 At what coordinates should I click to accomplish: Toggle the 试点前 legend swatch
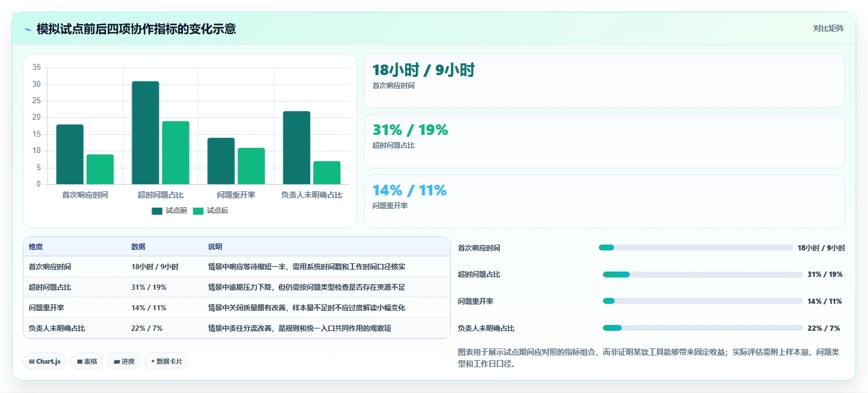(157, 211)
